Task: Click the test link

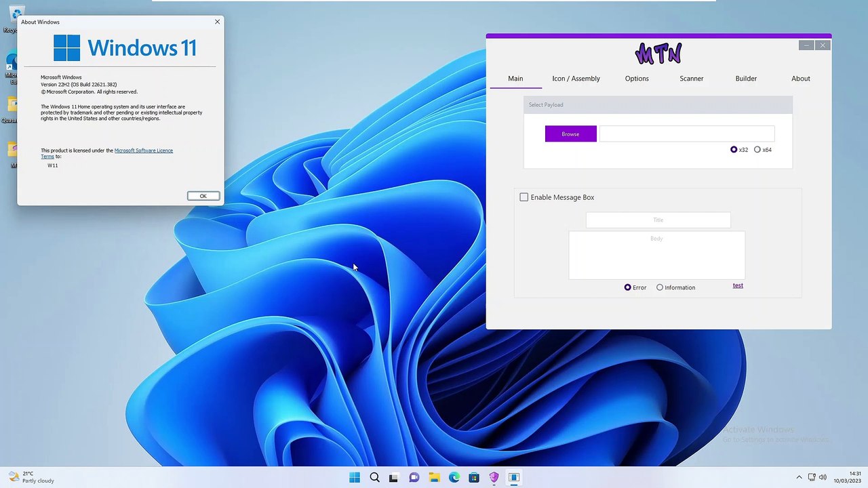Action: 738,285
